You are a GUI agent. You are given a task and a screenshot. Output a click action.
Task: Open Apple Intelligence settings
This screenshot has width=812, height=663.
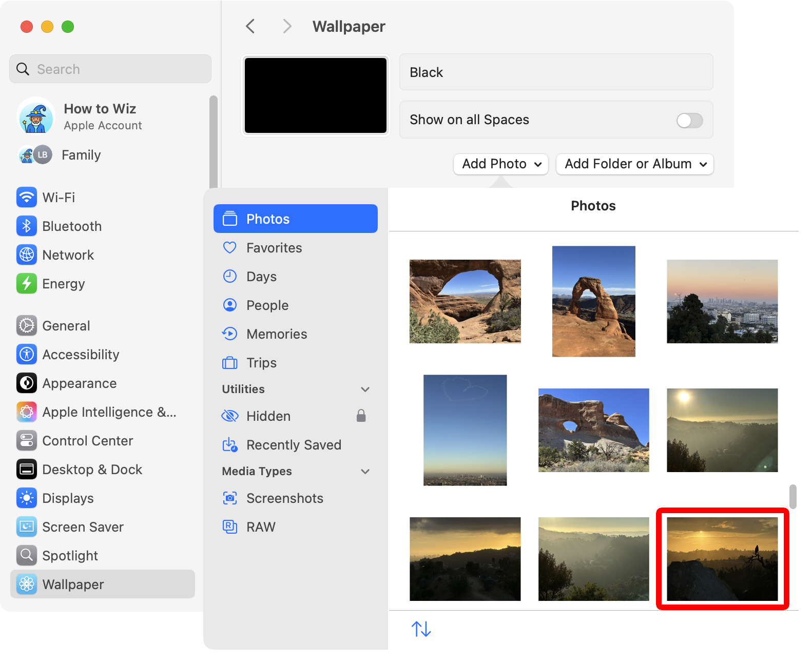point(109,412)
